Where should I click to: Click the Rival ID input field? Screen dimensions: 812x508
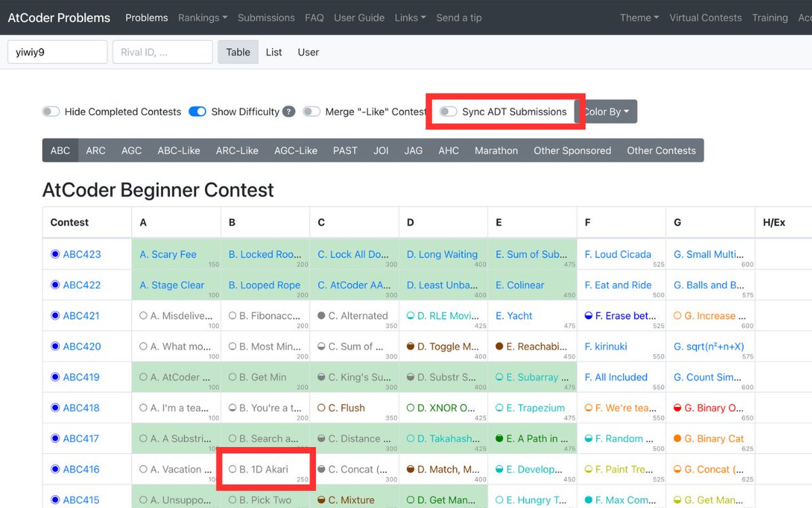pos(162,52)
